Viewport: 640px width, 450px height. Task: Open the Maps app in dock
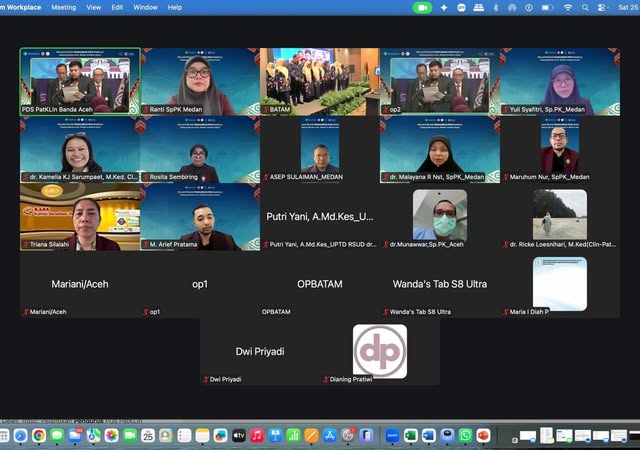(93, 436)
